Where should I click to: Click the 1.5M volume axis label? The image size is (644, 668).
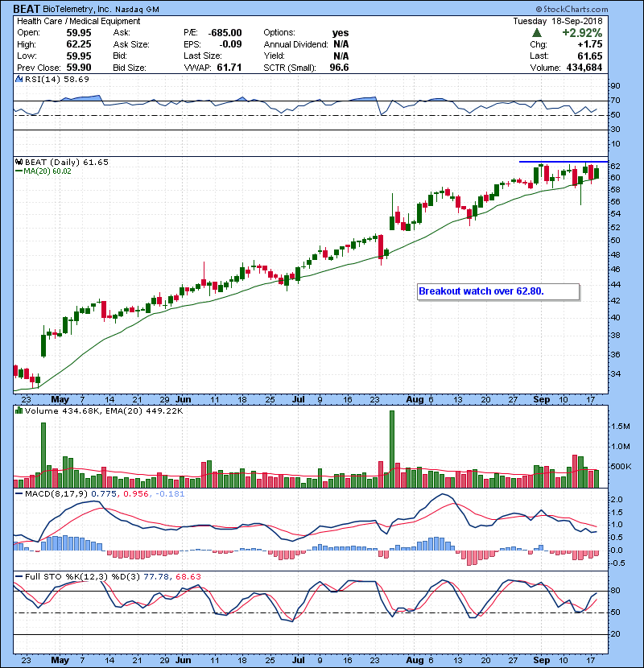[620, 427]
